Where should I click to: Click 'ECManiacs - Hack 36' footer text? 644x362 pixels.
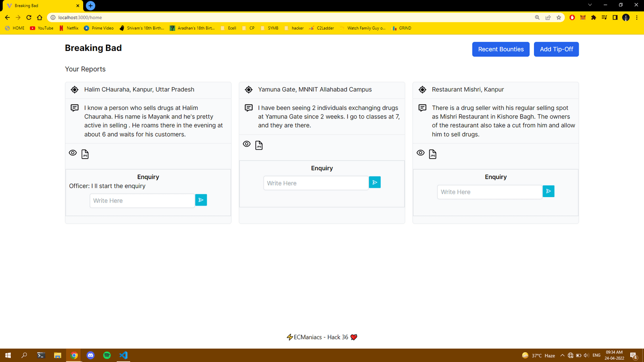pos(321,337)
